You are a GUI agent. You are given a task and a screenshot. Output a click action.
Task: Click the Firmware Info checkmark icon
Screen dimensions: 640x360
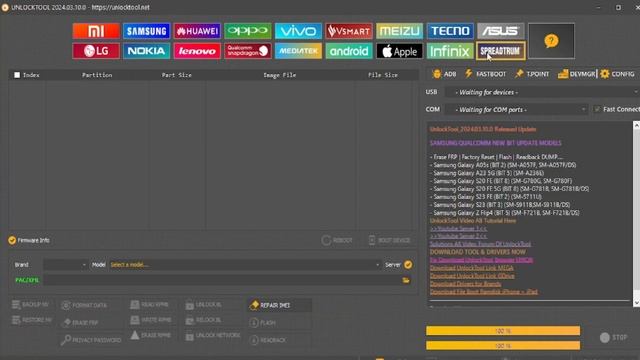[12, 240]
